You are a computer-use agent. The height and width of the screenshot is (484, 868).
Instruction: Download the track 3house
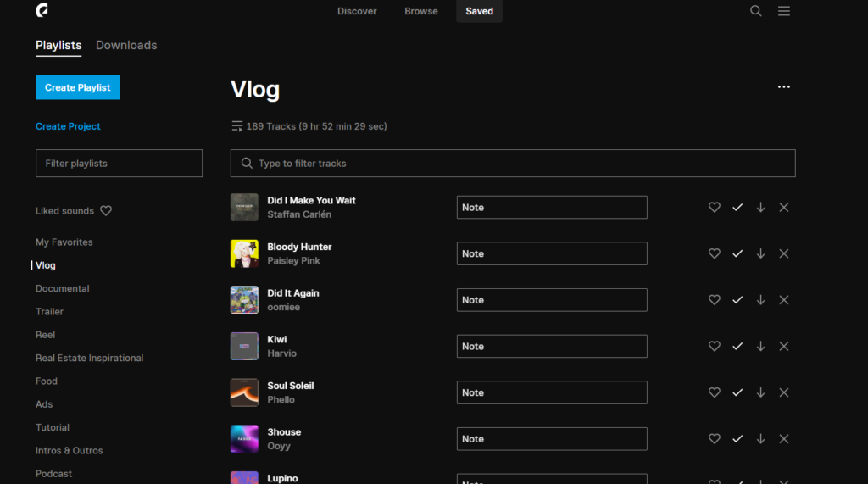(760, 438)
